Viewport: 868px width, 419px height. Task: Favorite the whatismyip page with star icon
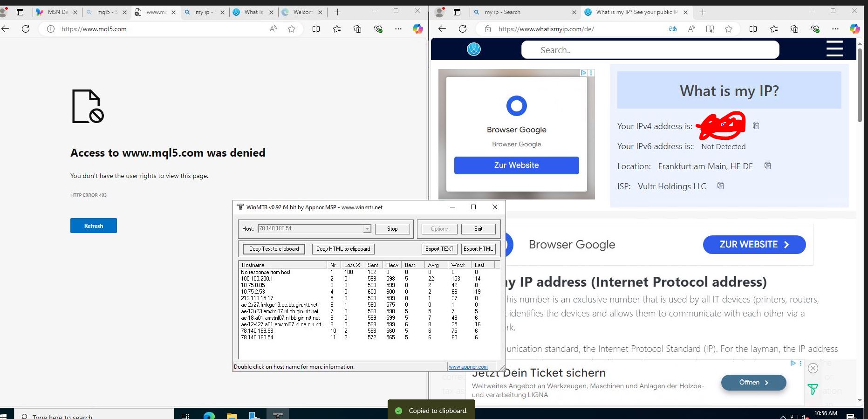729,29
